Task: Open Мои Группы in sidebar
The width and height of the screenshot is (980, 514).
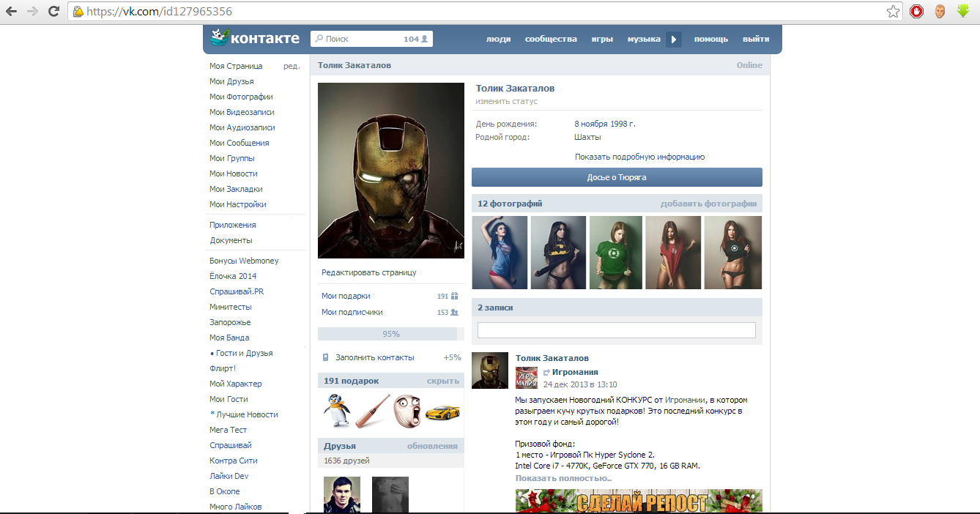Action: (x=232, y=158)
